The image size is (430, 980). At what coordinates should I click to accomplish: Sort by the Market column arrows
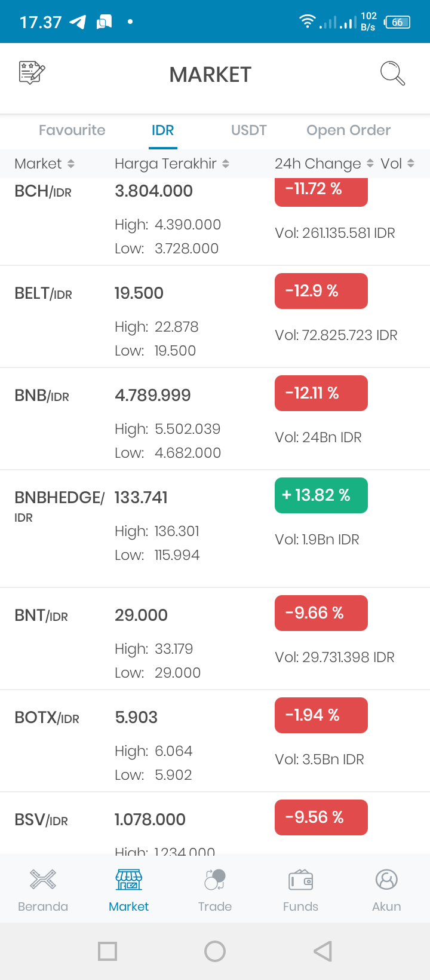pyautogui.click(x=71, y=164)
